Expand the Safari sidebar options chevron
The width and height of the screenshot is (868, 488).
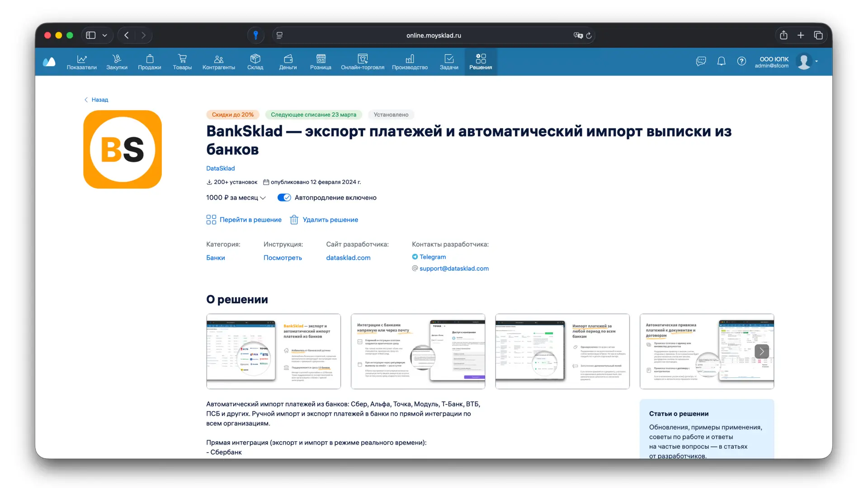[x=104, y=35]
